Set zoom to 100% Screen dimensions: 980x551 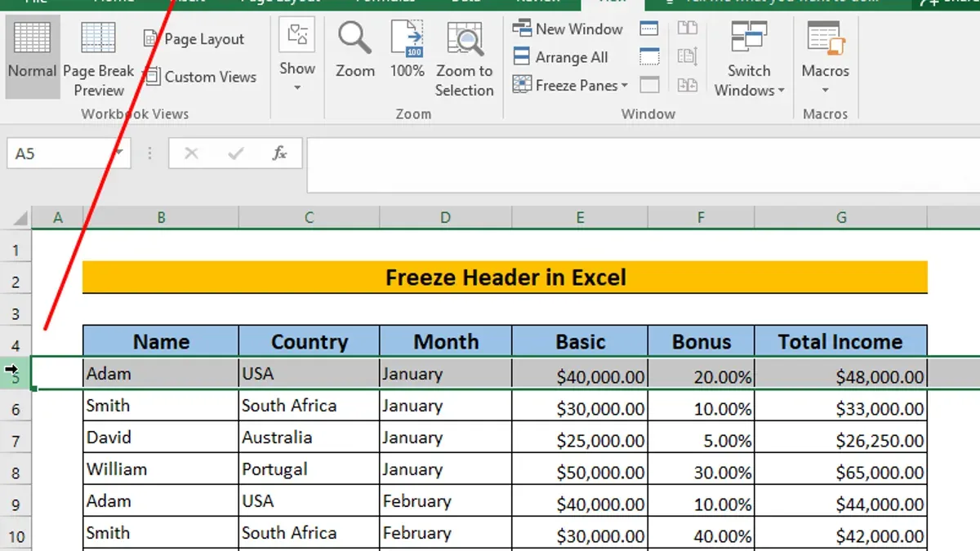[407, 51]
